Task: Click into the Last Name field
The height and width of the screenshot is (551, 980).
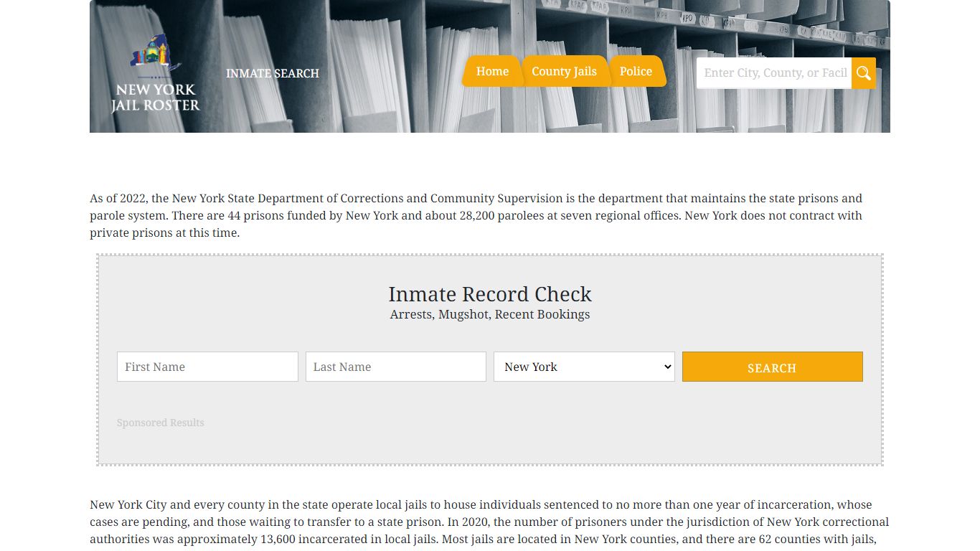Action: click(396, 367)
